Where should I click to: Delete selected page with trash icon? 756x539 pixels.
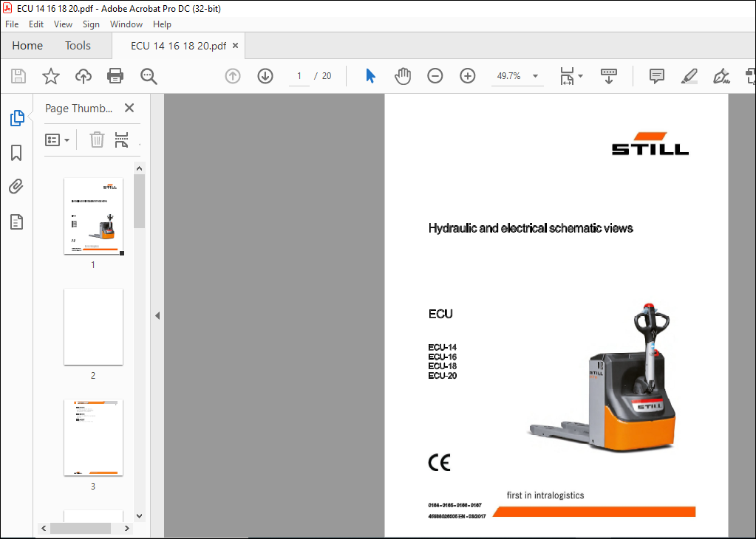point(97,140)
